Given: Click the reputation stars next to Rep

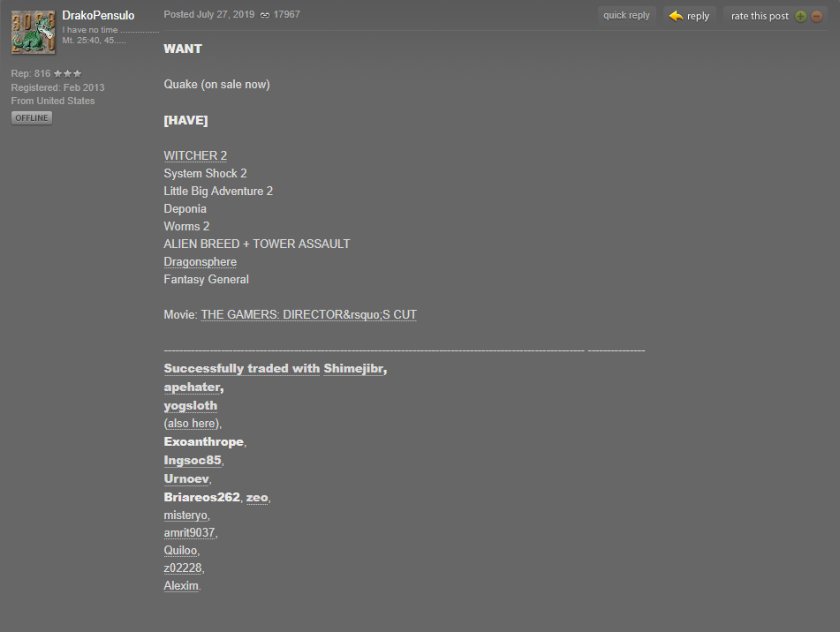Looking at the screenshot, I should 67,74.
